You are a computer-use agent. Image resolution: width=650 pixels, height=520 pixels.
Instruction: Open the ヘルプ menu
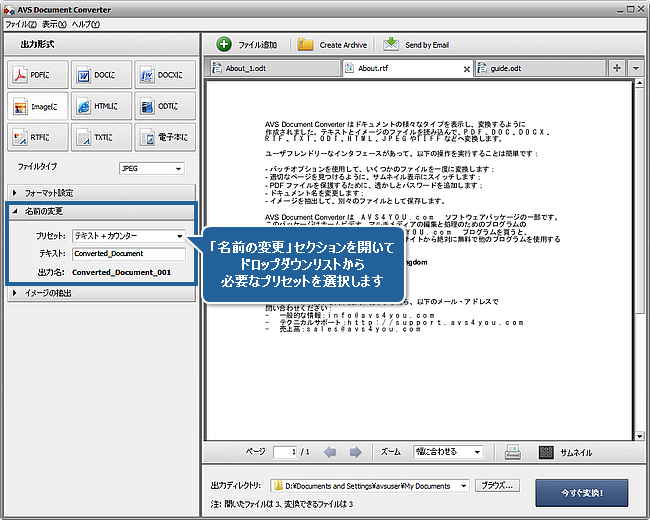[x=85, y=24]
